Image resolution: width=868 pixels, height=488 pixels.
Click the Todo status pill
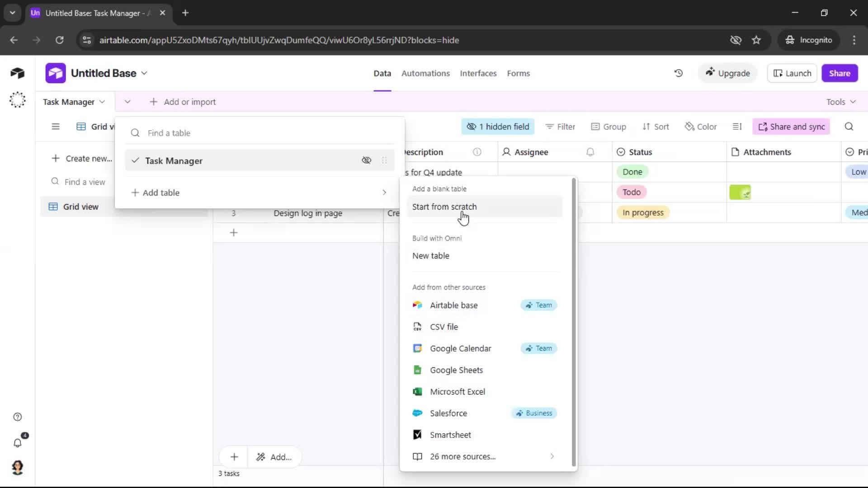(x=631, y=192)
